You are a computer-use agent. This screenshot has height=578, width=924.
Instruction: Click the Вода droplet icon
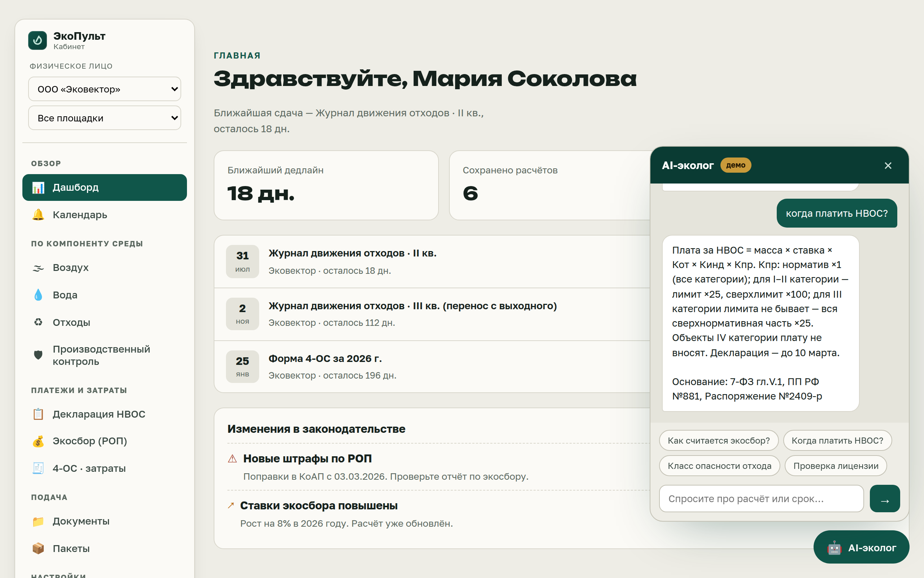click(38, 295)
